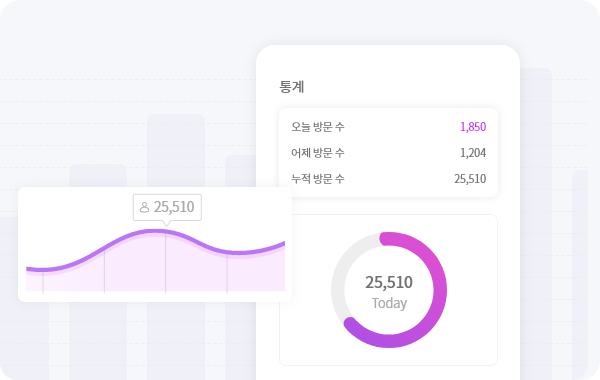Select the 어제 방문 수 row

point(388,153)
